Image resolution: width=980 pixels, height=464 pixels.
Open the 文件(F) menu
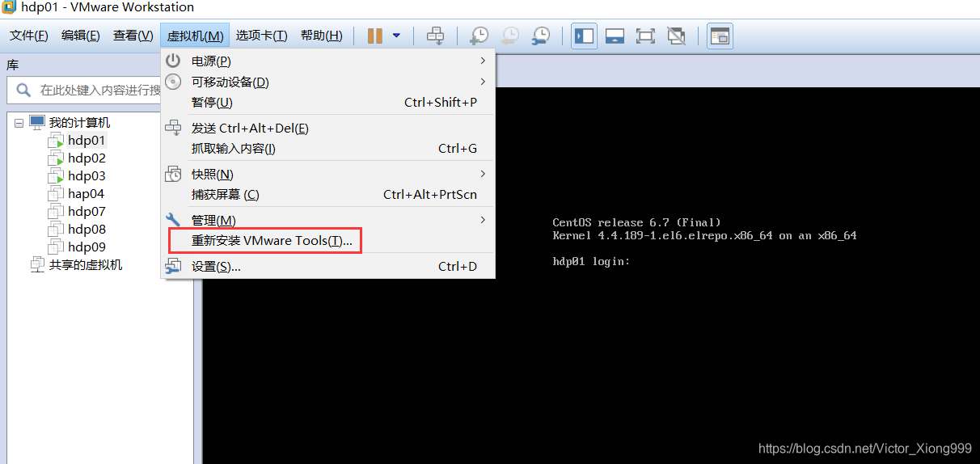pyautogui.click(x=29, y=36)
